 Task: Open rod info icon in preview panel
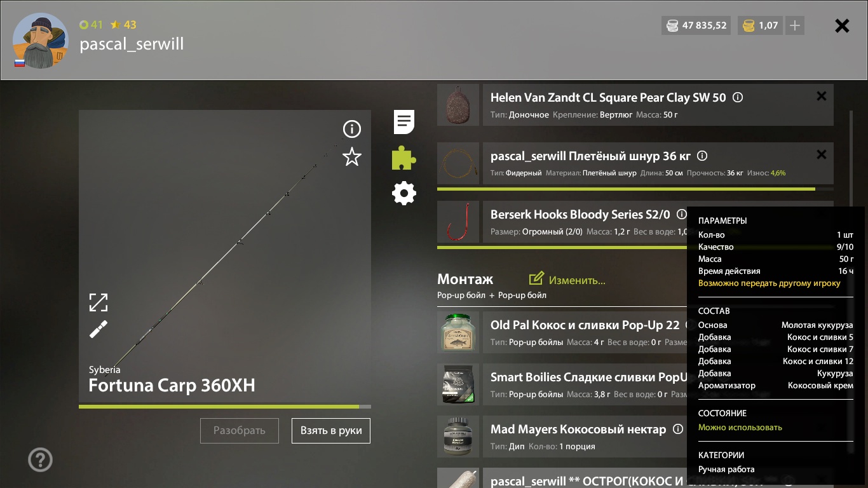click(x=352, y=129)
